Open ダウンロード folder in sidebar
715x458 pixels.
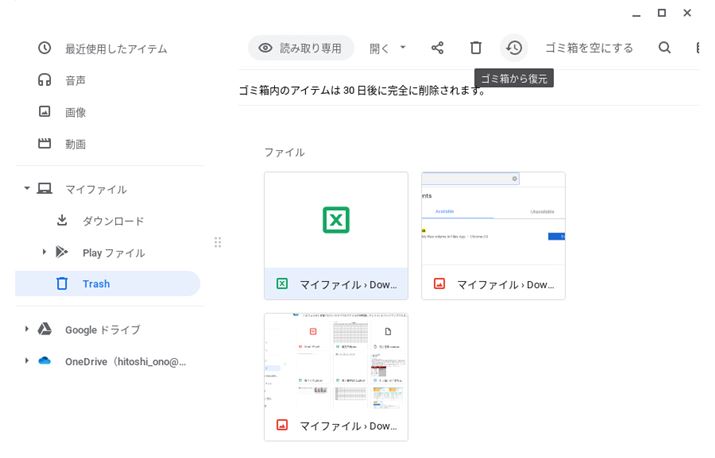click(112, 221)
